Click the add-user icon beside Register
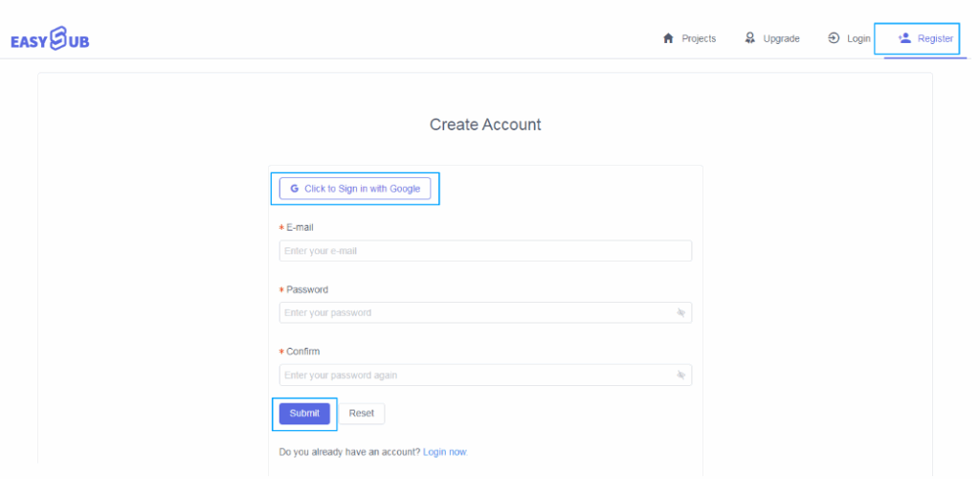Screen dimensions: 980x479 [x=903, y=38]
